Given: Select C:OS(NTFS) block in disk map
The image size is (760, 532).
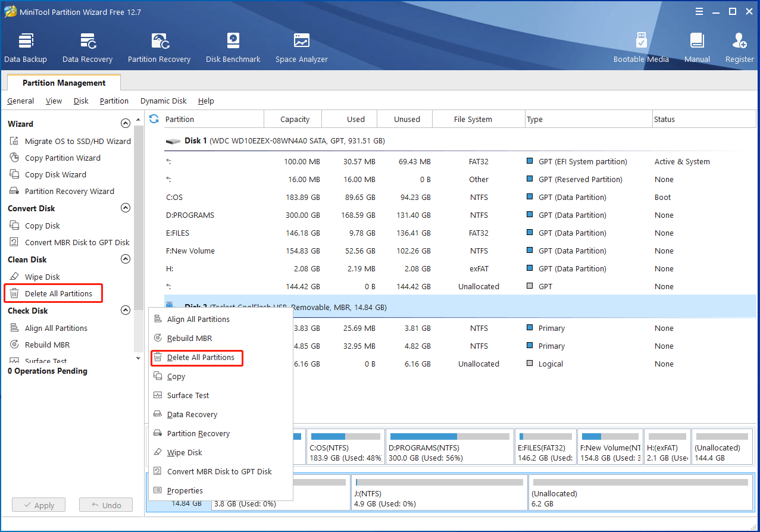Looking at the screenshot, I should [x=345, y=447].
